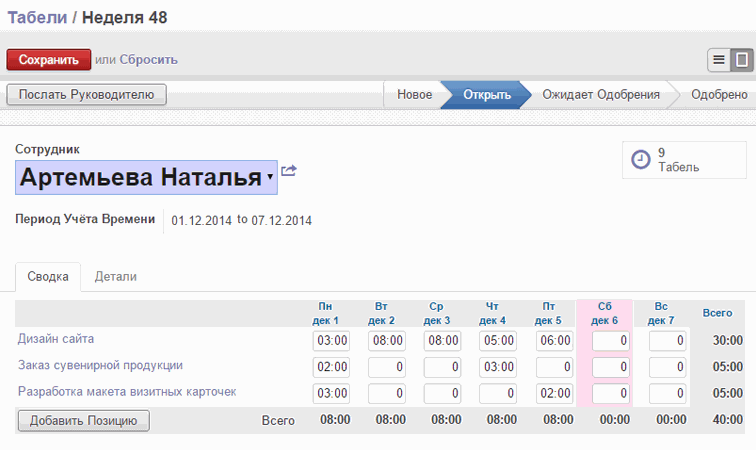Edit визитных карточек Tuesday hours field
The image size is (756, 450).
click(387, 394)
